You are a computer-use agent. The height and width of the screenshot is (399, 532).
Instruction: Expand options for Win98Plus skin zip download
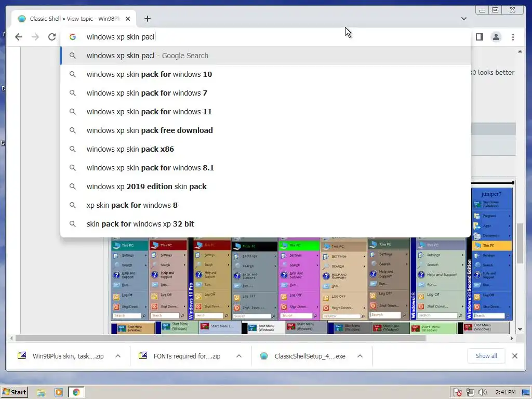tap(118, 356)
